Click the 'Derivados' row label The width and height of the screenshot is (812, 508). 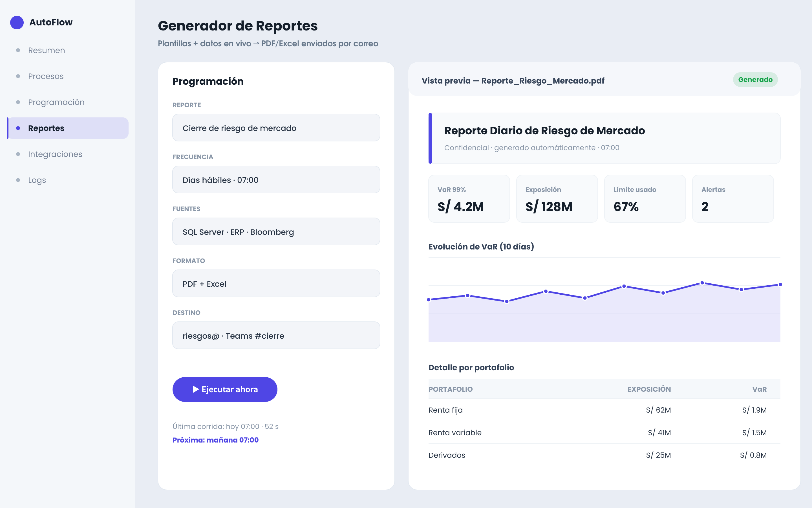[447, 455]
